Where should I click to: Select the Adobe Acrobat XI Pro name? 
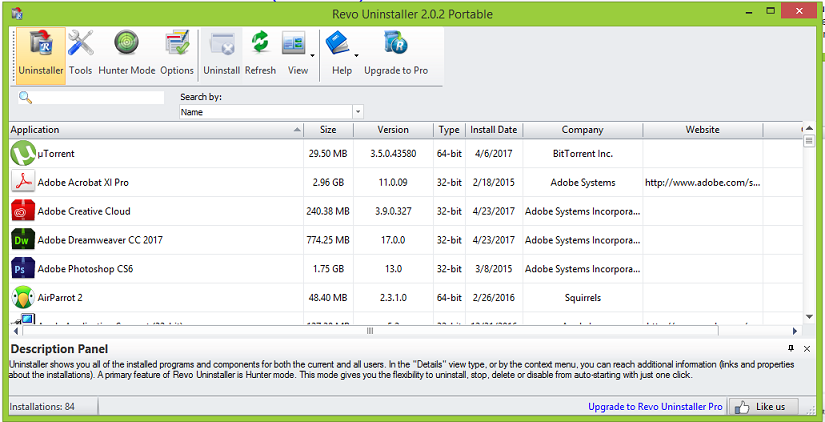(x=83, y=183)
